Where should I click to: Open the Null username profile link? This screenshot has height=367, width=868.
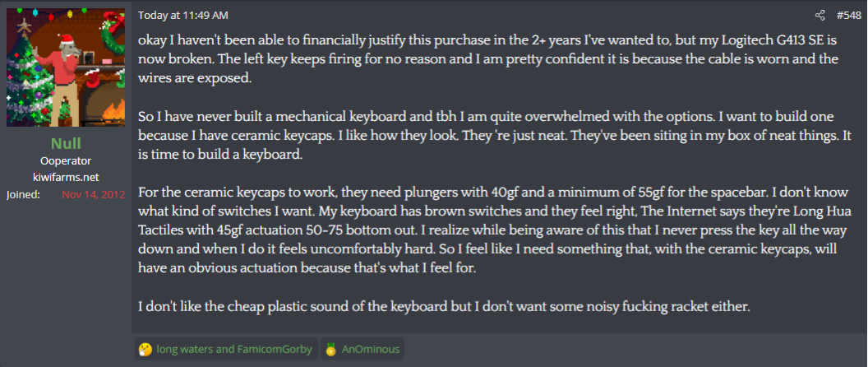(x=66, y=144)
